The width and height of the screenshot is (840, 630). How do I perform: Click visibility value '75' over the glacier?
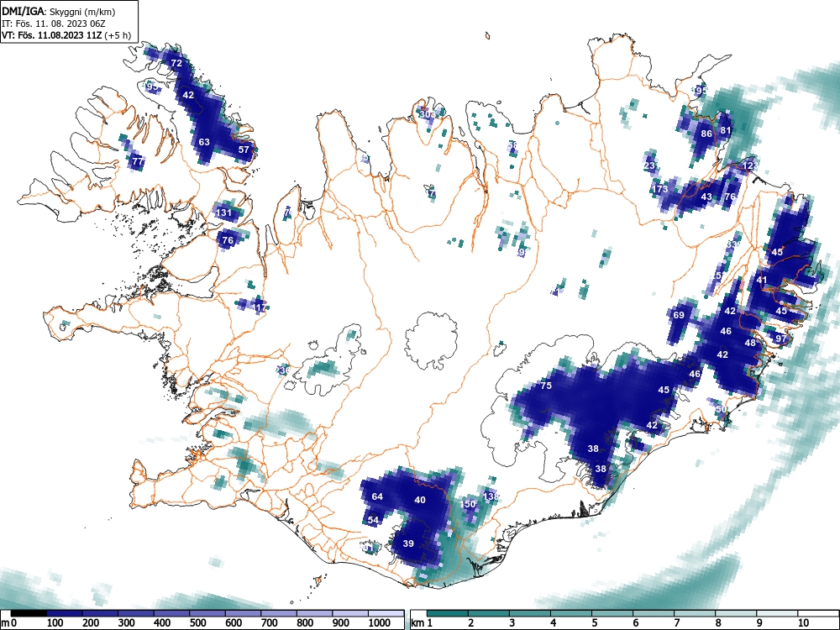tap(546, 386)
